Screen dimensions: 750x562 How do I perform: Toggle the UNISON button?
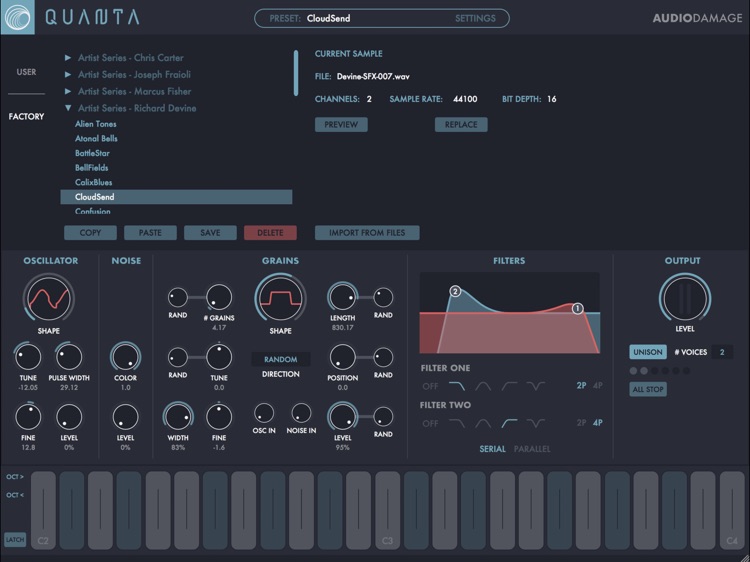[648, 352]
